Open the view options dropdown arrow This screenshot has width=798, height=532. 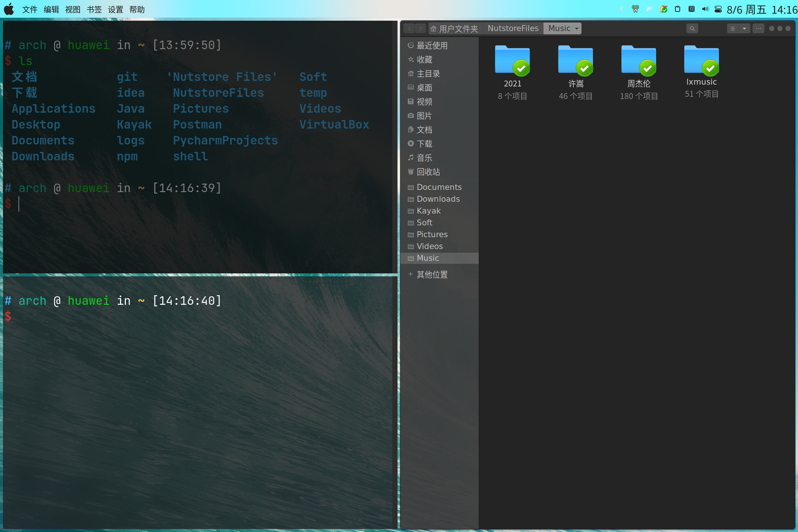coord(744,28)
